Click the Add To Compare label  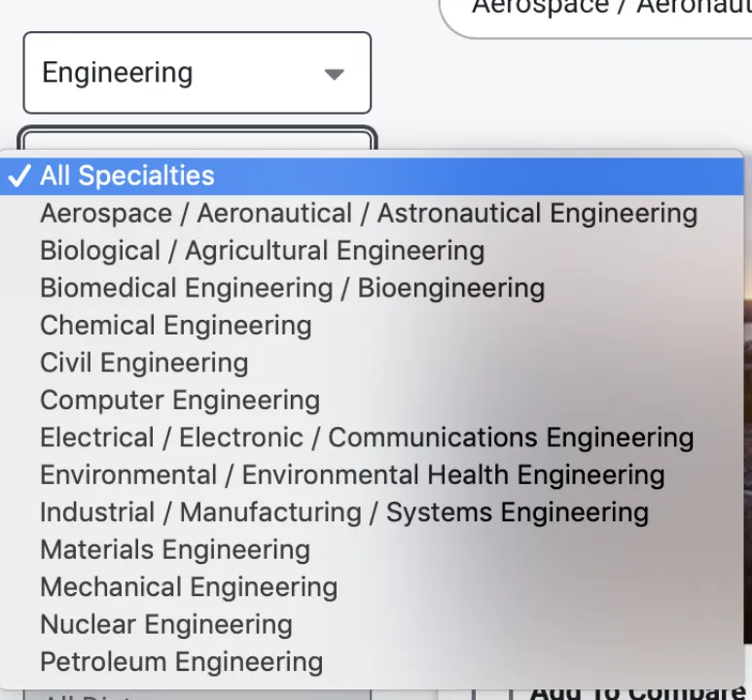(638, 692)
